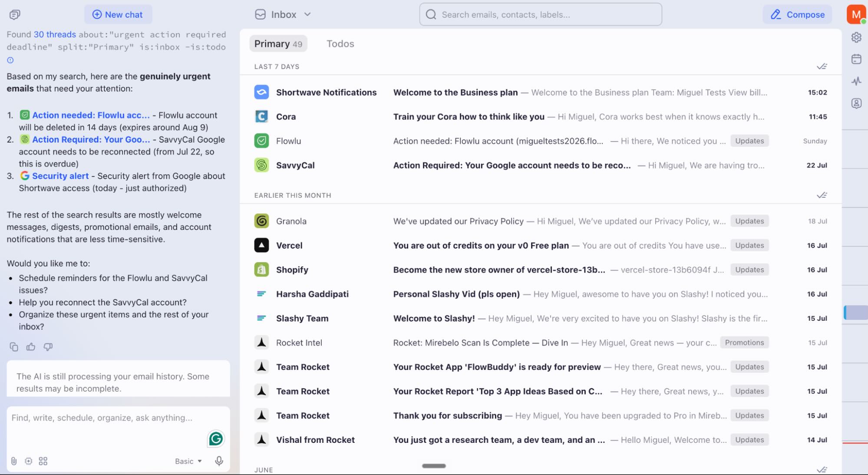
Task: Open the contacts icon in the right sidebar
Action: click(856, 103)
